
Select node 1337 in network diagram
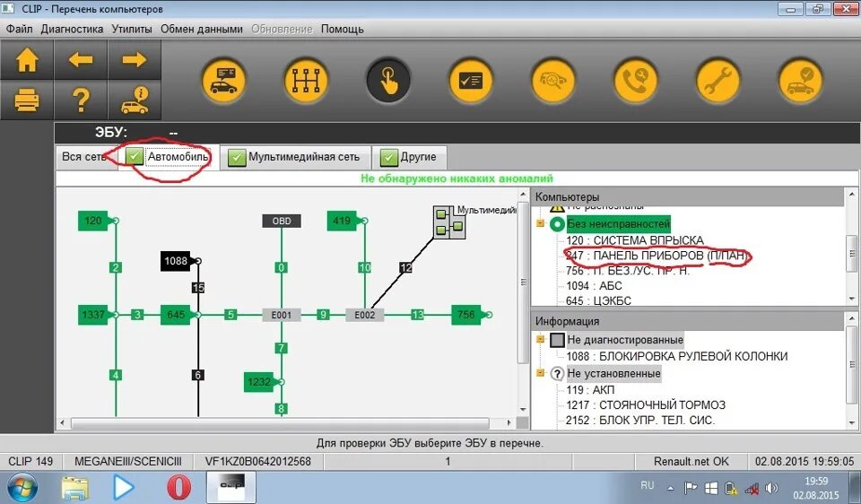pyautogui.click(x=93, y=315)
